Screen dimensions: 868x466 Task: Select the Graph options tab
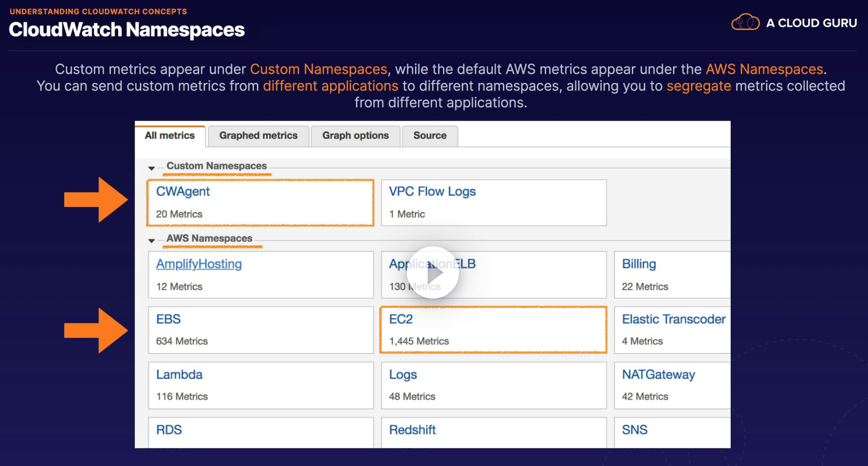point(355,136)
